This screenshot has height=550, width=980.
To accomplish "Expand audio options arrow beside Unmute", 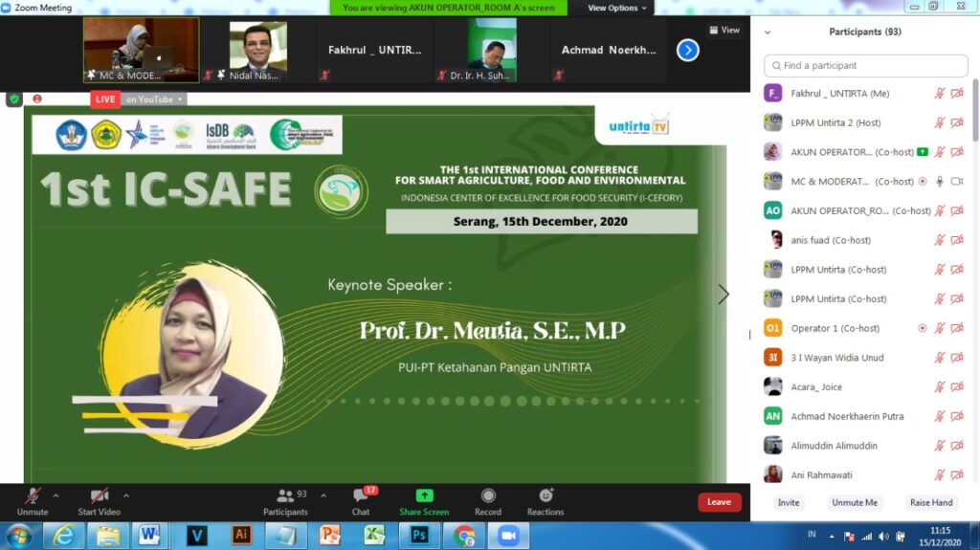I will (56, 495).
